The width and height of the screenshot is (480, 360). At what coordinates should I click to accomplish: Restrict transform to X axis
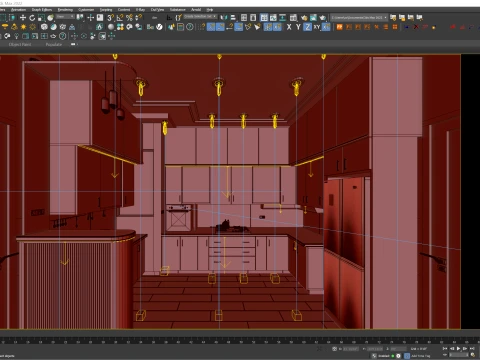(x=289, y=27)
